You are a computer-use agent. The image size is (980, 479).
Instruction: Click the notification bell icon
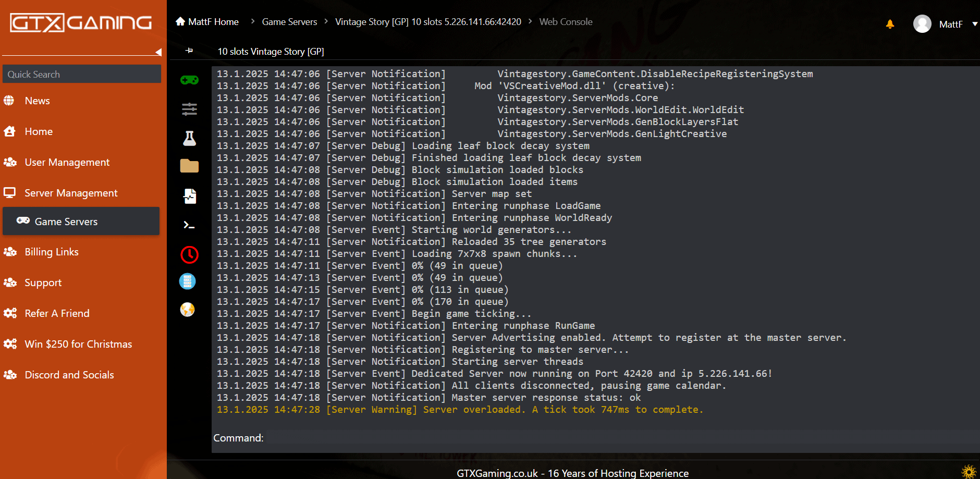tap(890, 24)
